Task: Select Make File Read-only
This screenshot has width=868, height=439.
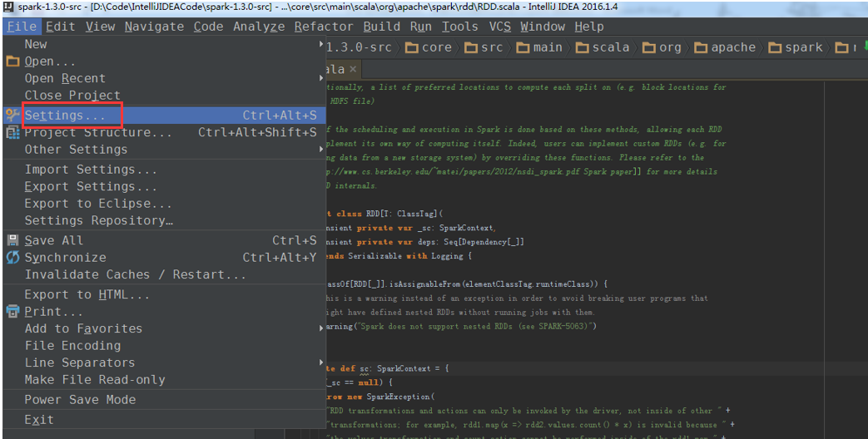Action: (x=165, y=379)
